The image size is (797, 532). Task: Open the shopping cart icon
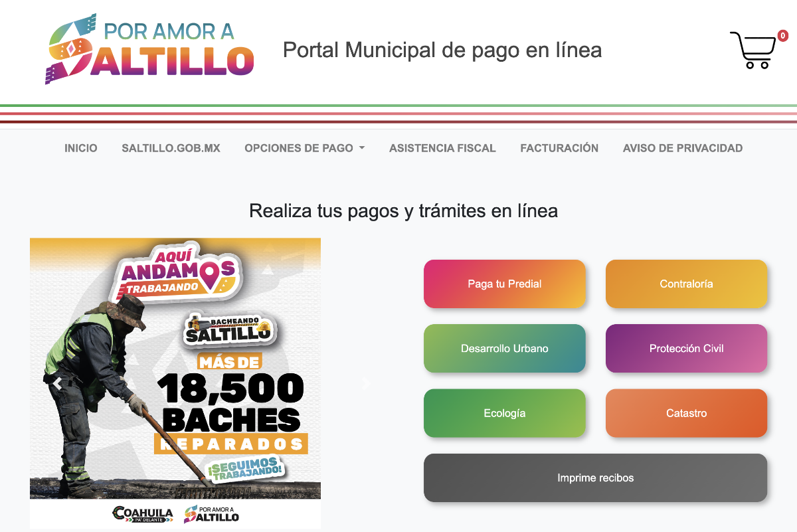(x=753, y=50)
